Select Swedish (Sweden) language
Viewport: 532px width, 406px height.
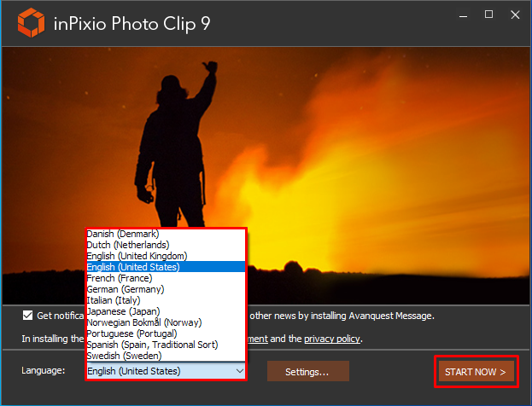point(166,356)
